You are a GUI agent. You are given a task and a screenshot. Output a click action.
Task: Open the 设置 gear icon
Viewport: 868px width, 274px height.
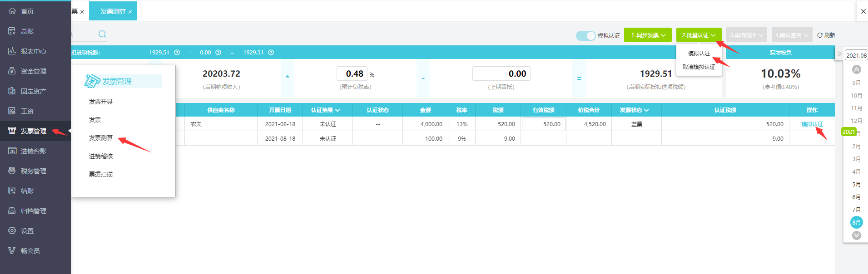(12, 230)
